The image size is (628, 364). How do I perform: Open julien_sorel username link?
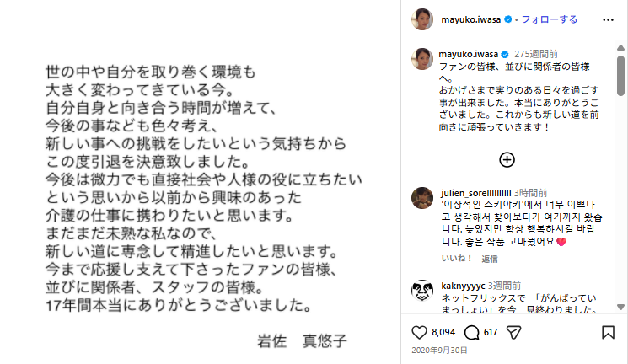[x=475, y=191]
